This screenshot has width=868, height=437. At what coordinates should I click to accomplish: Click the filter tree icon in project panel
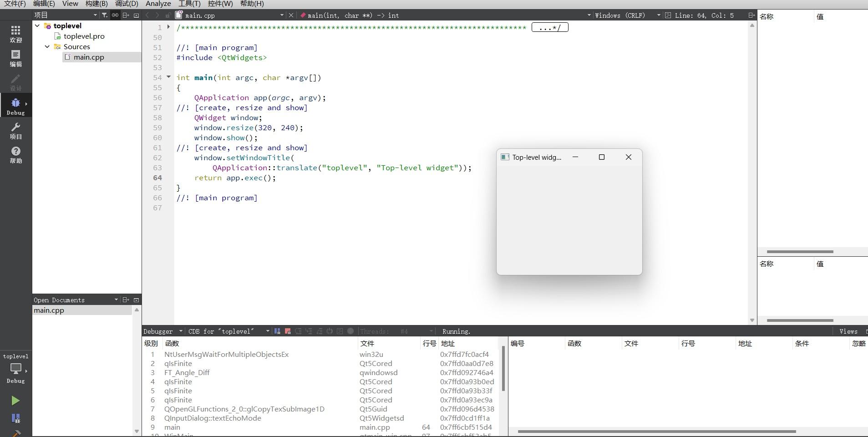[105, 15]
